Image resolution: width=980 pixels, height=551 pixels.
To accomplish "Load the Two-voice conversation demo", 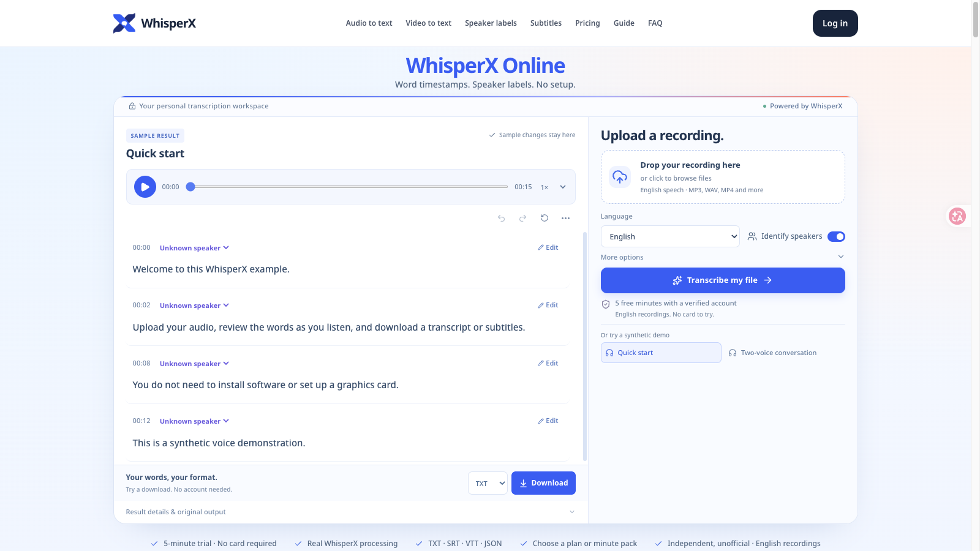I will coord(785,353).
